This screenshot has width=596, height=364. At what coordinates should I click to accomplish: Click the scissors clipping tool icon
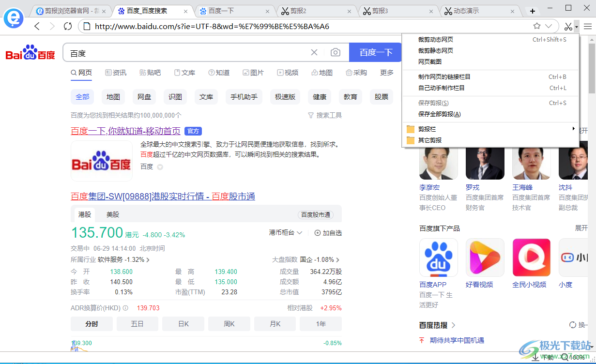(x=568, y=26)
